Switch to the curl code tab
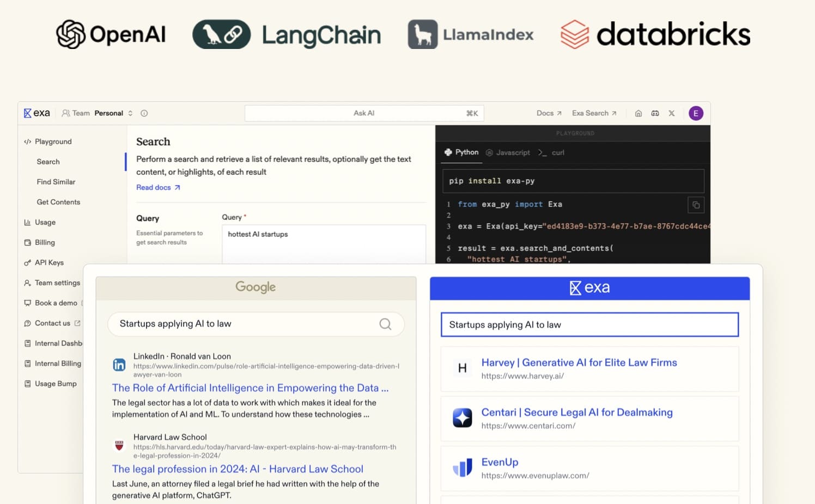This screenshot has width=815, height=504. pyautogui.click(x=551, y=152)
